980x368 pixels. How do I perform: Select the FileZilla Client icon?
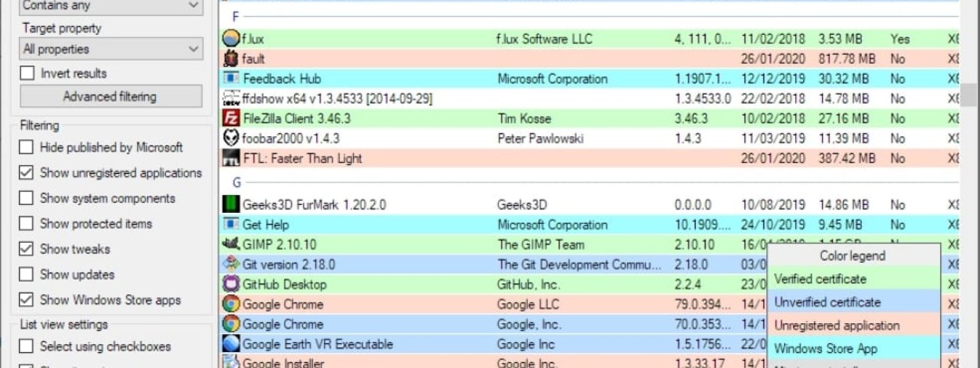pyautogui.click(x=231, y=118)
